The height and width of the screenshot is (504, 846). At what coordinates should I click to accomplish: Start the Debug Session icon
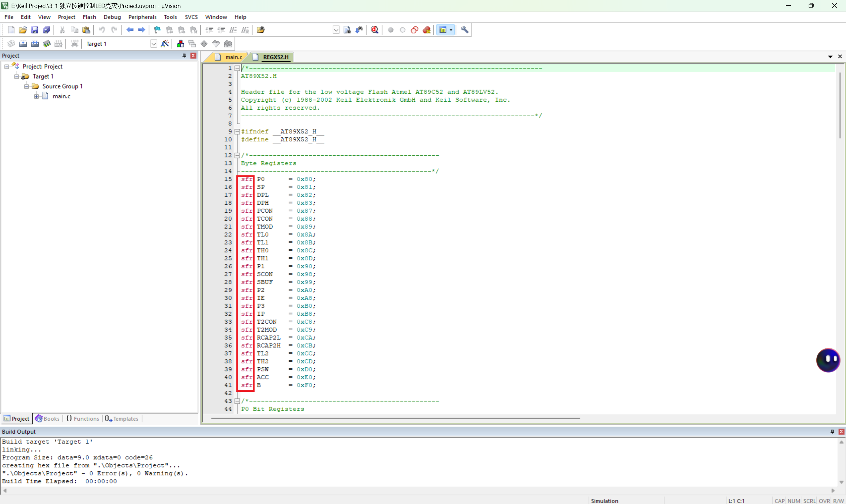click(375, 30)
